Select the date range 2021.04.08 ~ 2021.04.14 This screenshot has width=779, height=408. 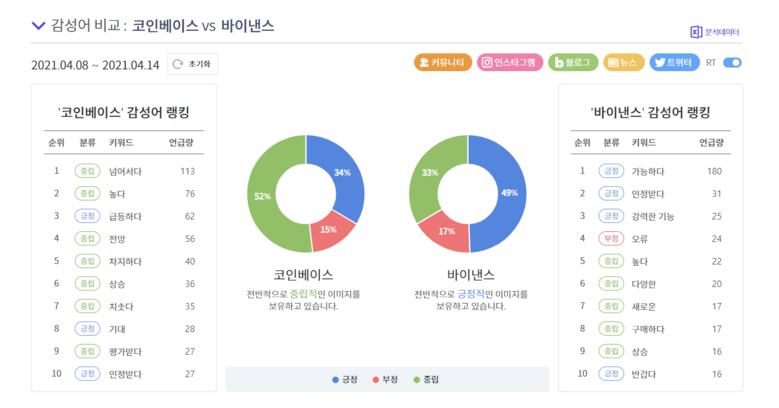94,64
